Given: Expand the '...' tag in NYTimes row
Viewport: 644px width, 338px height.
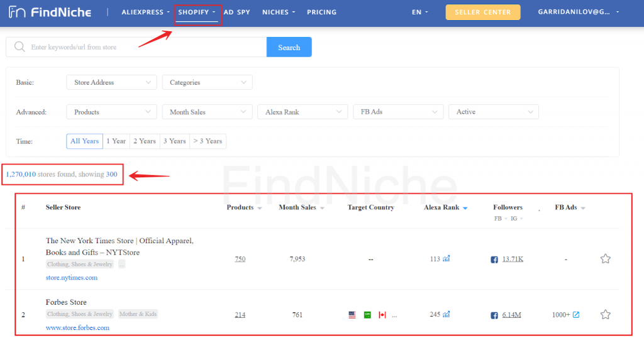Looking at the screenshot, I should pyautogui.click(x=121, y=264).
